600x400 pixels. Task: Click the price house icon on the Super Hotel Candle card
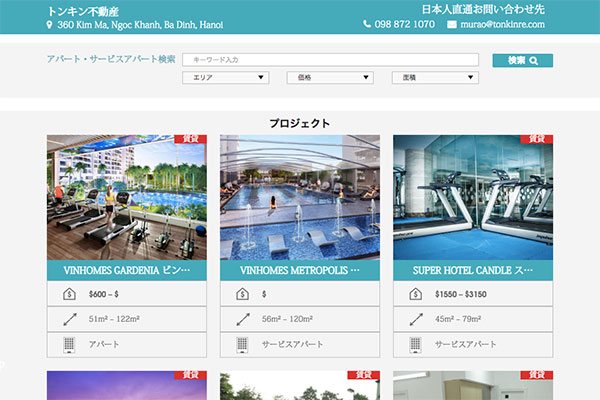point(416,294)
